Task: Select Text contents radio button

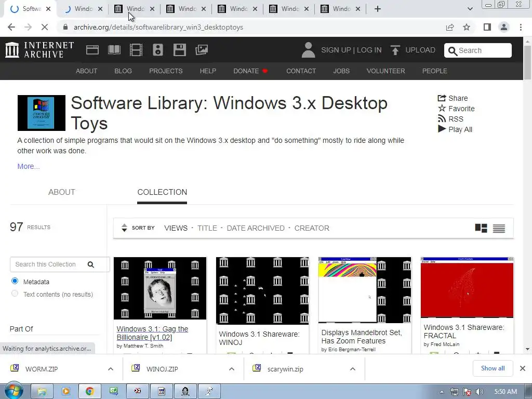Action: pyautogui.click(x=15, y=294)
